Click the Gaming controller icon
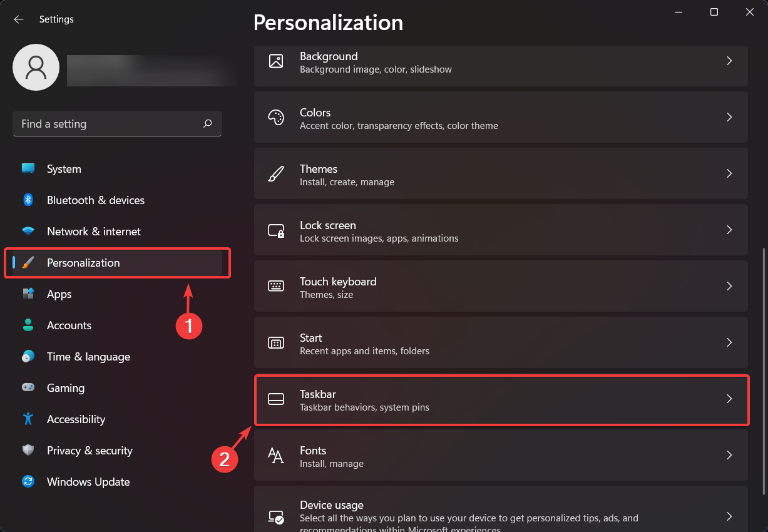Viewport: 768px width, 532px height. coord(28,388)
